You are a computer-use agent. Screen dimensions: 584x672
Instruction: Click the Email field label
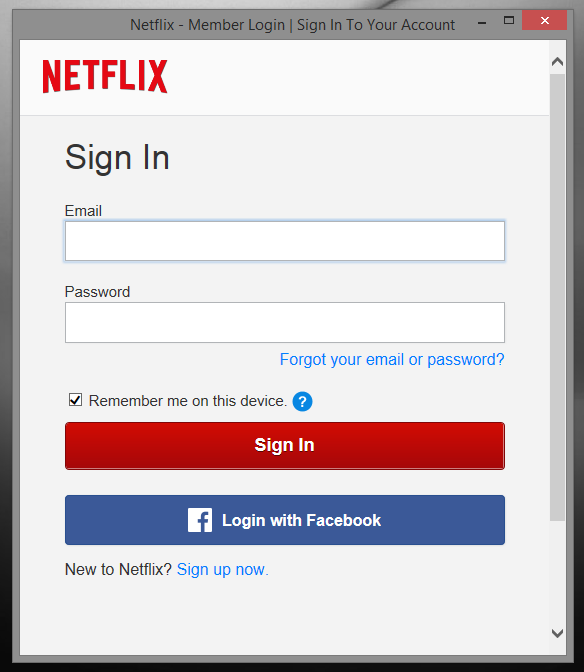[83, 211]
